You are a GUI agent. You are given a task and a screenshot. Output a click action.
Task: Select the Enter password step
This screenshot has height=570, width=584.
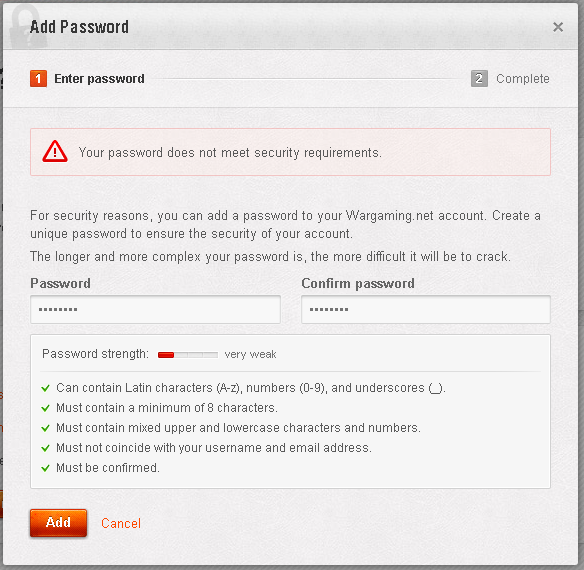coord(99,79)
